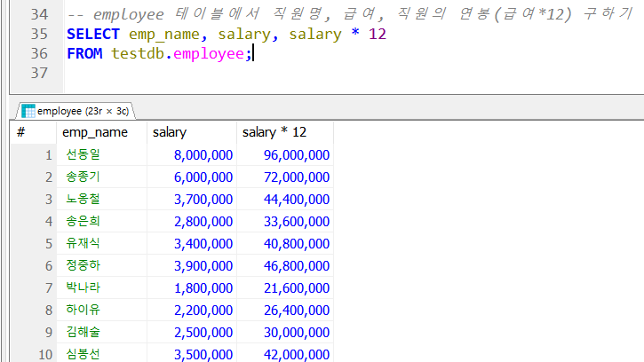The image size is (644, 362).
Task: Click line number 37 in editor gutter
Action: (39, 73)
